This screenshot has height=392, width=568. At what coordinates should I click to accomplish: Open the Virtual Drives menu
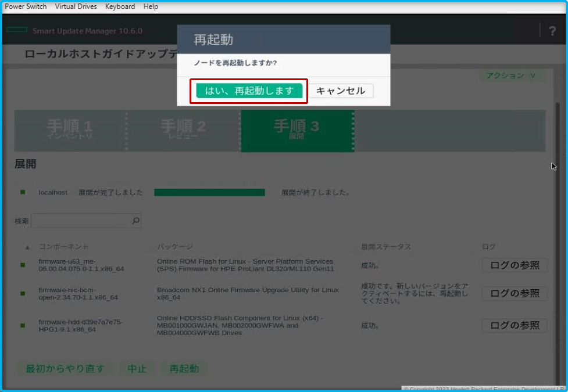pyautogui.click(x=76, y=6)
